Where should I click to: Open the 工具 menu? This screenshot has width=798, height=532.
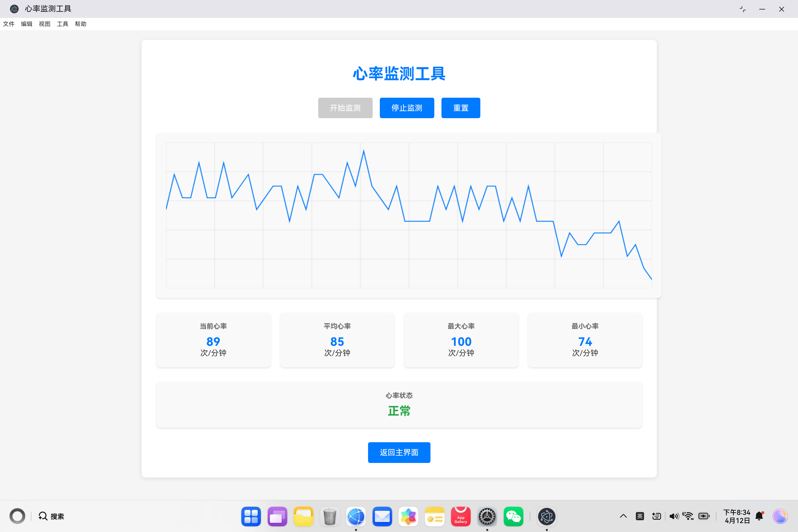pos(62,24)
